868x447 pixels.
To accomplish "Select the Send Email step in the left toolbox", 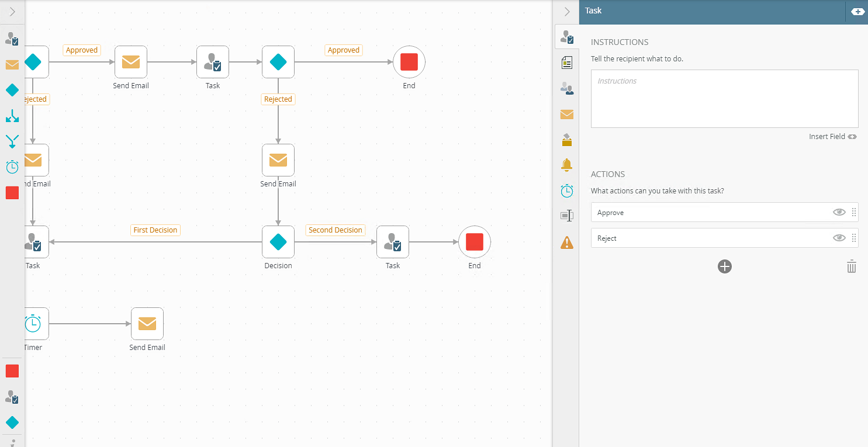I will pos(12,64).
